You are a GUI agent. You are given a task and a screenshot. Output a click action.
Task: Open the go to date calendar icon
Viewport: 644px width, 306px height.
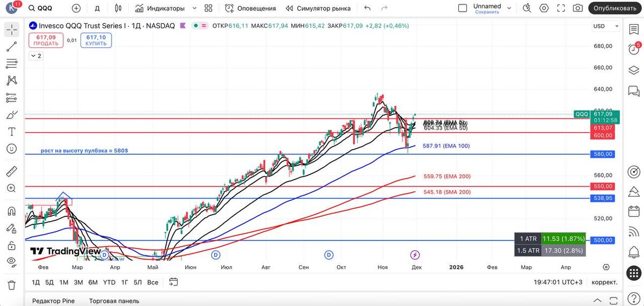(x=173, y=281)
